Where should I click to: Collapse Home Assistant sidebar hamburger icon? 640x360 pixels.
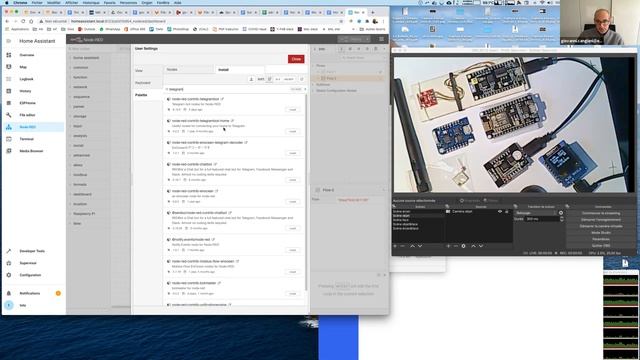coord(9,41)
